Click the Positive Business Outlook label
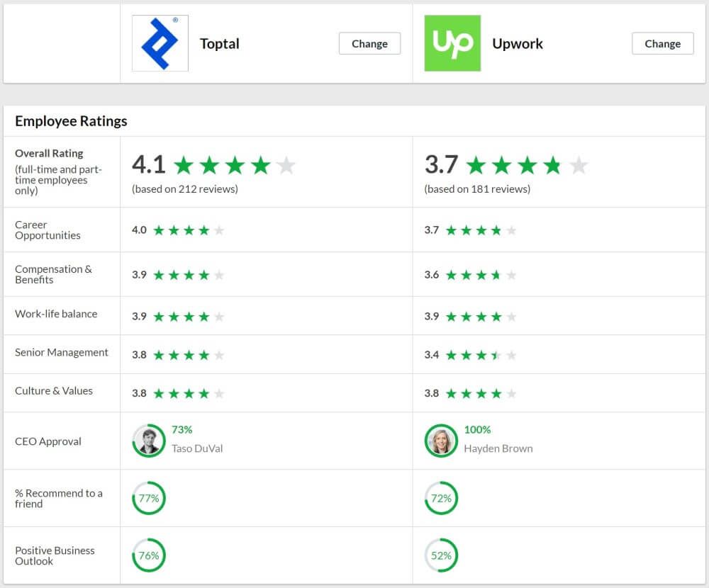 [55, 555]
